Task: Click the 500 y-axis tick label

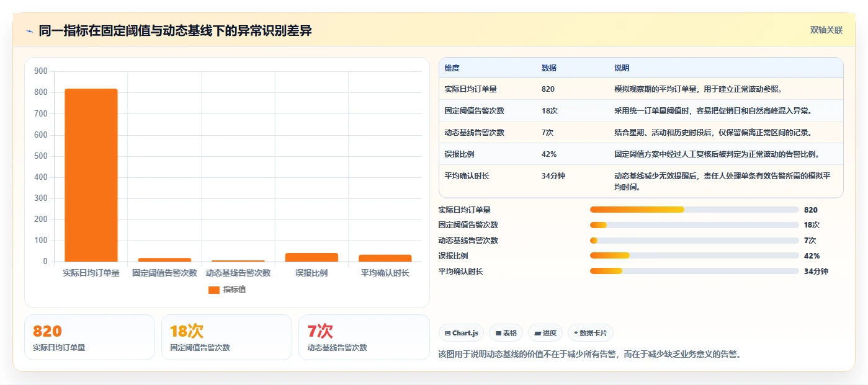Action: click(41, 156)
